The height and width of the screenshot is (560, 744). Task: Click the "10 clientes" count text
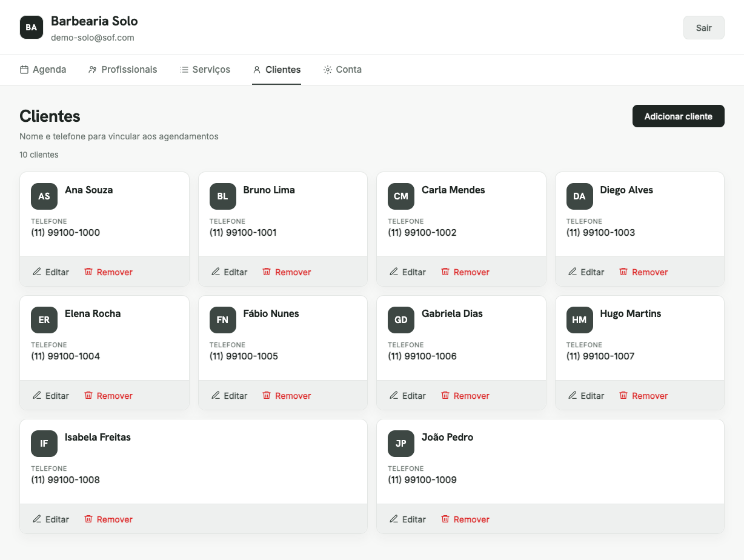click(x=39, y=155)
